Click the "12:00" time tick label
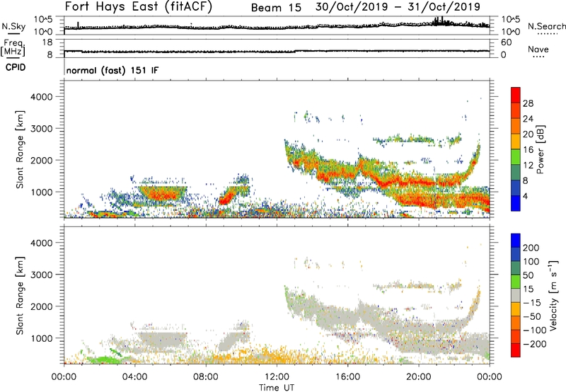The width and height of the screenshot is (566, 392). tap(277, 377)
